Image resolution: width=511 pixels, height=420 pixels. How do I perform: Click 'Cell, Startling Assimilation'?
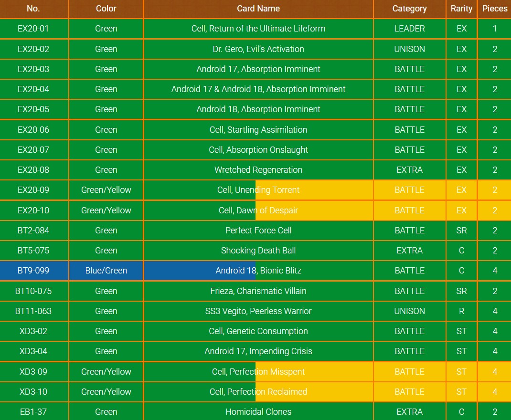tap(258, 130)
